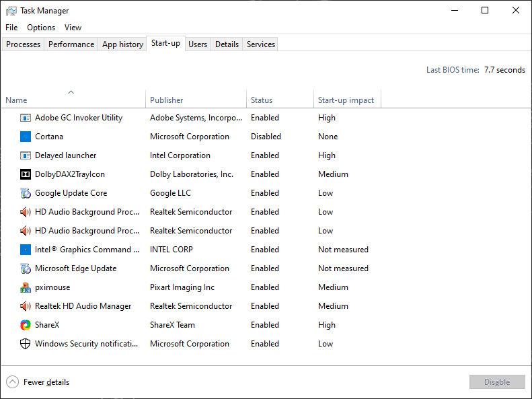Click the Dolby Laboratories, Inc. publisher cell
Viewport: 532px width, 399px height.
coord(192,174)
